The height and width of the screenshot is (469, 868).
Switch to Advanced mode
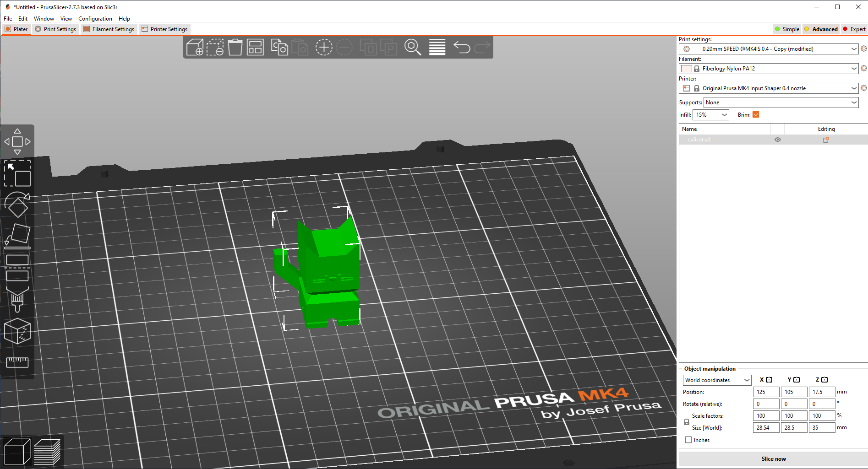(821, 29)
